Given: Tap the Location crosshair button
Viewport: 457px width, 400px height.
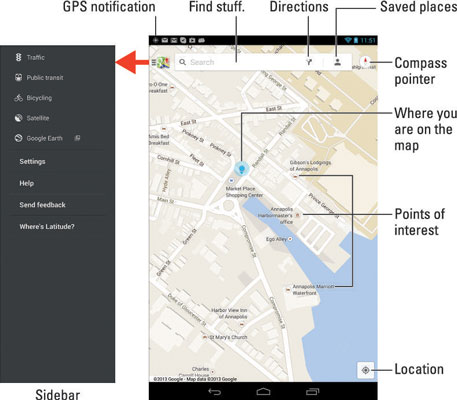Looking at the screenshot, I should coord(365,370).
